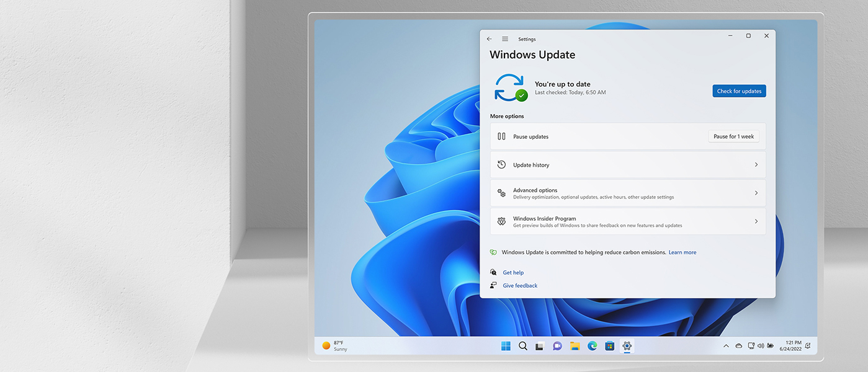Image resolution: width=868 pixels, height=372 pixels.
Task: Click the OneDrive cloud icon in tray
Action: (x=739, y=345)
